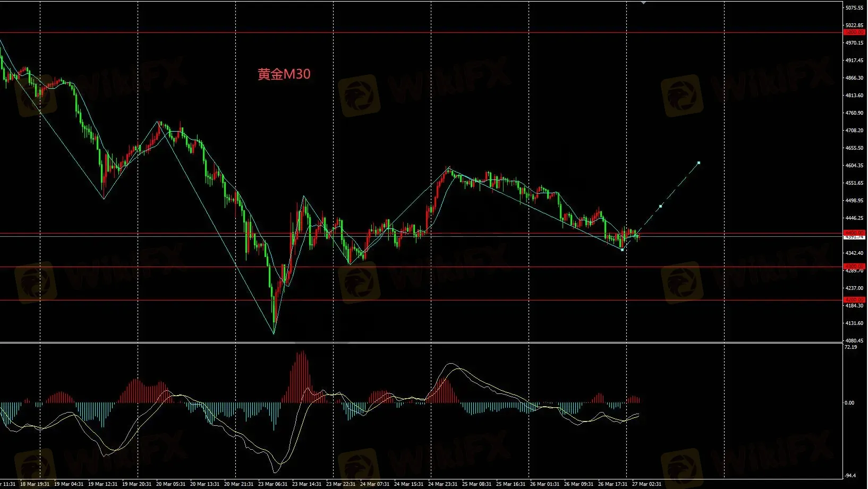The width and height of the screenshot is (868, 489).
Task: Click the 27 Mar 02:31 time label
Action: click(x=646, y=484)
